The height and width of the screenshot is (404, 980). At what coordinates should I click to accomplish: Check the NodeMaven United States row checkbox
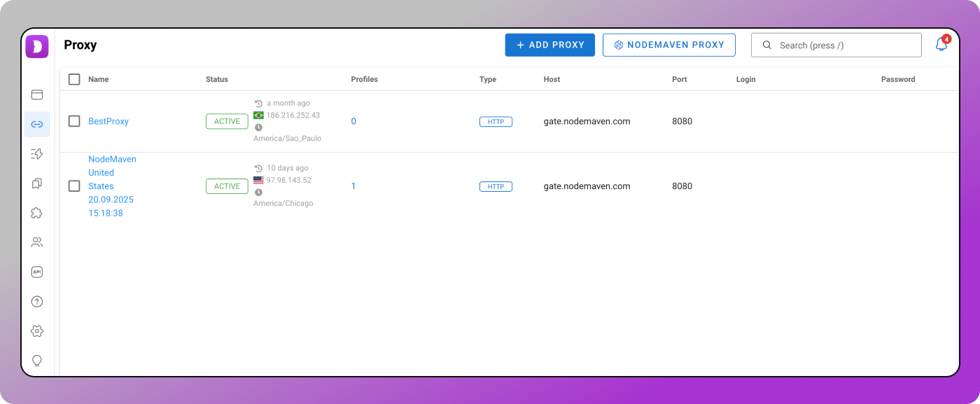point(74,186)
